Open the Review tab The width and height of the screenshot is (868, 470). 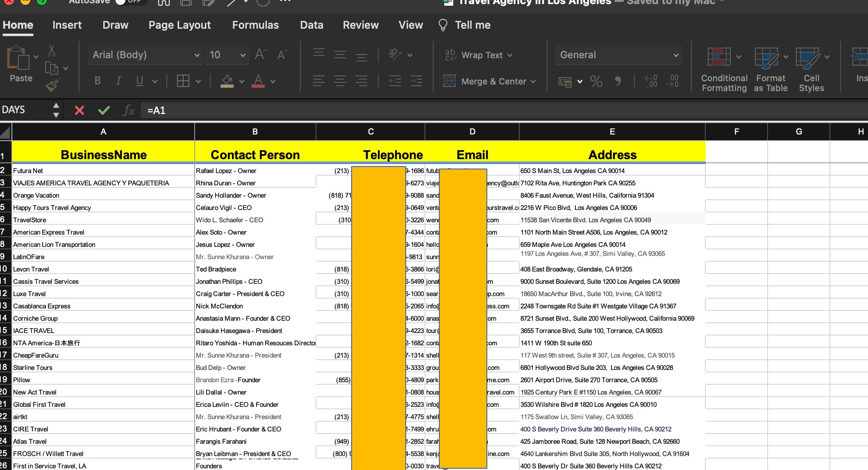pos(361,25)
